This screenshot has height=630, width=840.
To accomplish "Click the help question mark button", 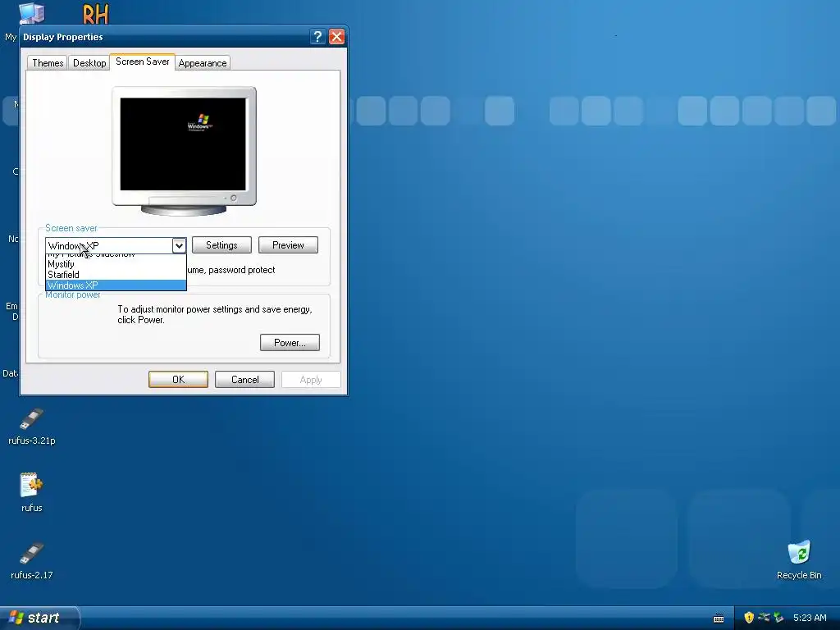I will point(317,37).
